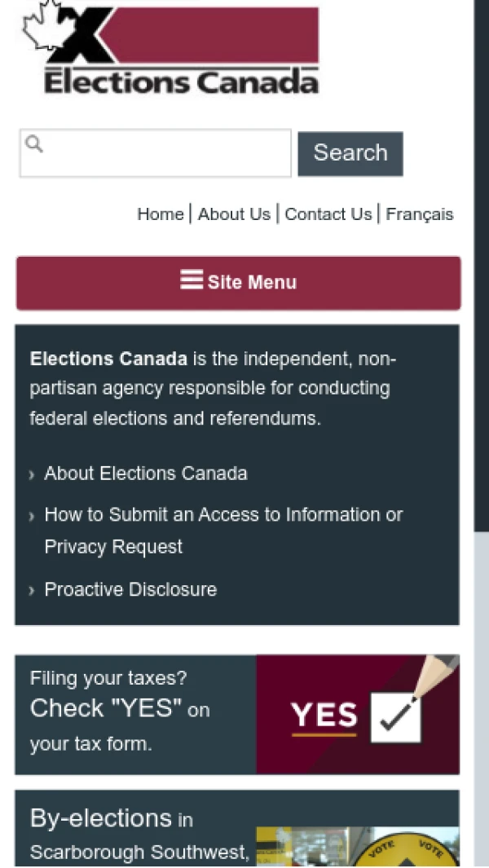This screenshot has width=489, height=868.
Task: Open the Contact Us link
Action: click(328, 214)
